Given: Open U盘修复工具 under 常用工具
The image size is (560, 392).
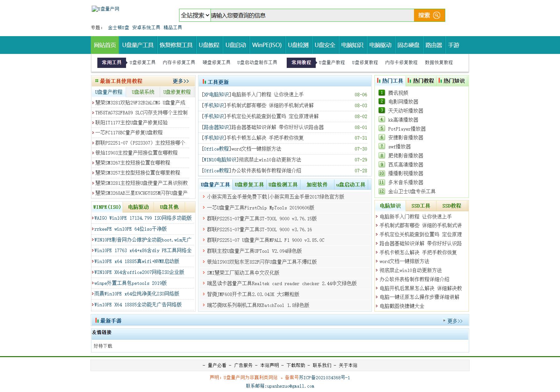Looking at the screenshot, I should [143, 62].
